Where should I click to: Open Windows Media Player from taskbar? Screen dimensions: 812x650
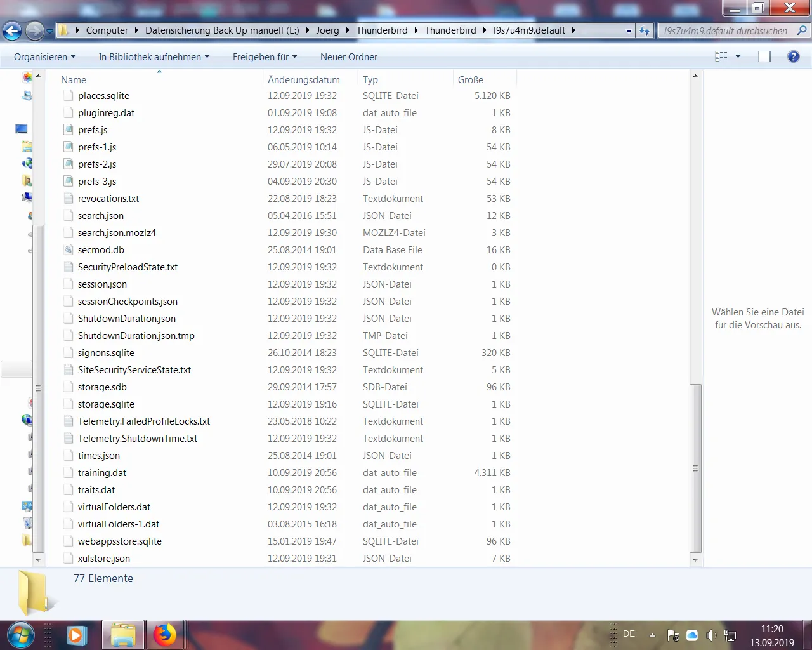(77, 635)
